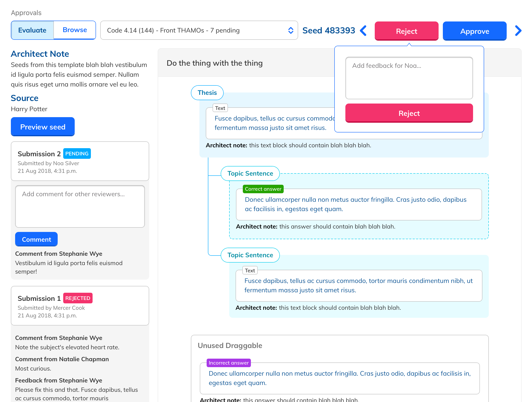532x402 pixels.
Task: Click the Approve button
Action: tap(474, 31)
